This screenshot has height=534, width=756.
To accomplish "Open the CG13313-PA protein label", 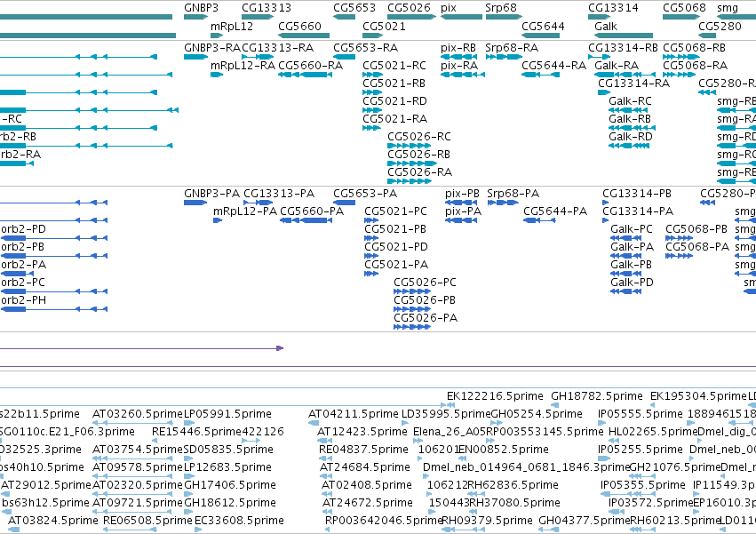I will coord(279,194).
